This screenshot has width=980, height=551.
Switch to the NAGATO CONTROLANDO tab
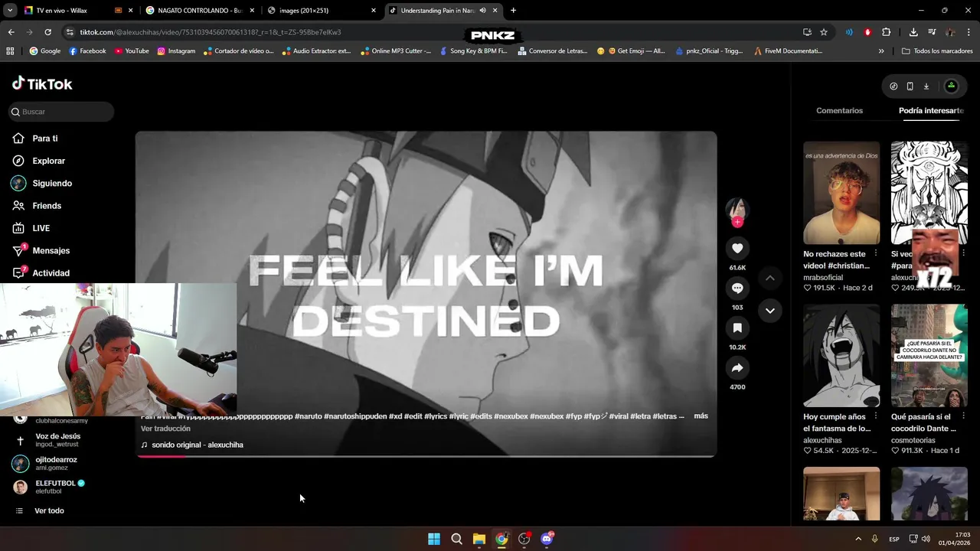199,11
